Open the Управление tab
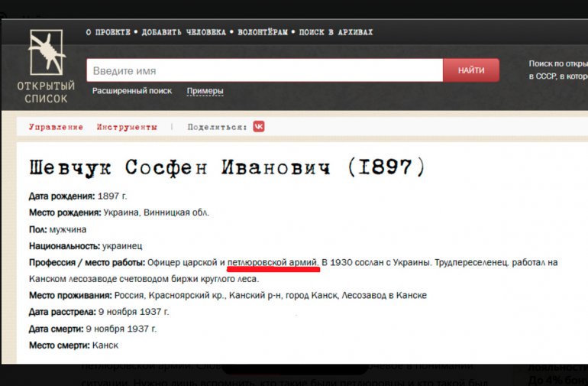 [x=56, y=127]
